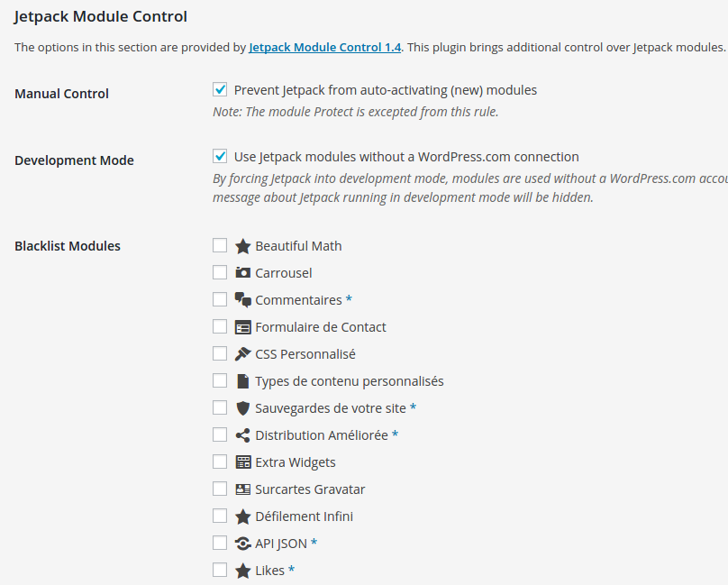
Task: Uncheck Prevent Jetpack from auto-activating modules
Action: 220,89
